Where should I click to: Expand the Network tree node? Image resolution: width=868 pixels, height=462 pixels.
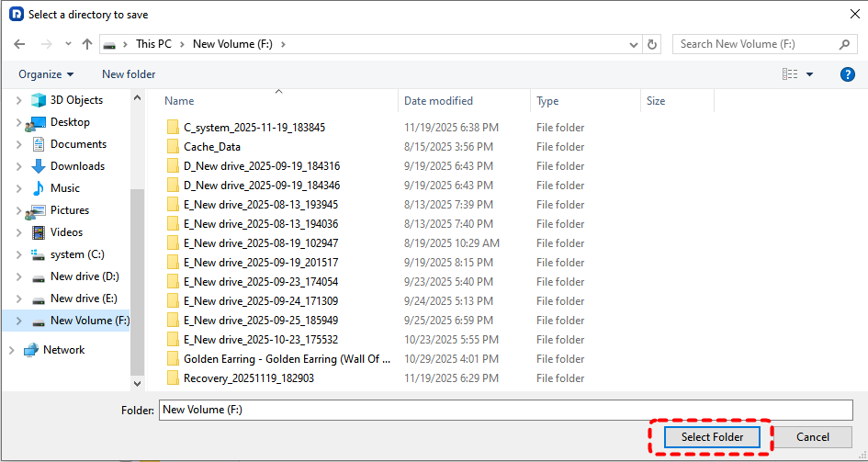coord(11,350)
